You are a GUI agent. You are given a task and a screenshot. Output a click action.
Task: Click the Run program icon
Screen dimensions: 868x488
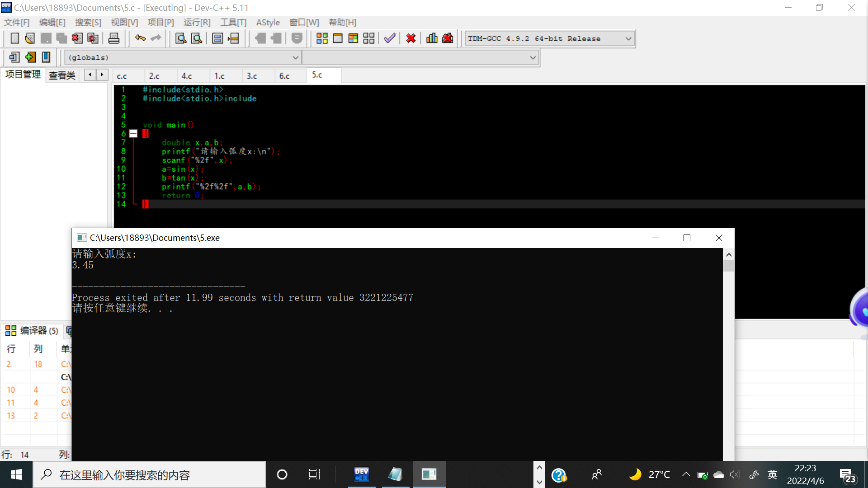pos(338,38)
